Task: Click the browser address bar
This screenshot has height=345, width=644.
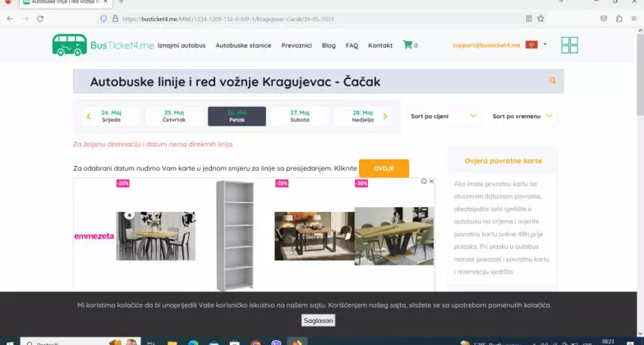Action: click(x=312, y=18)
